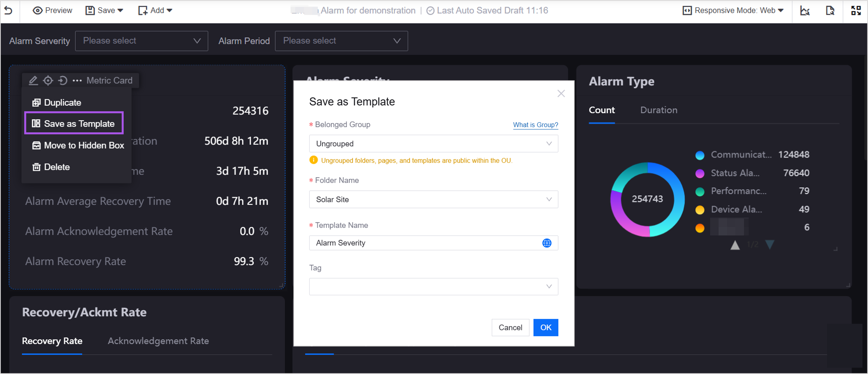Close the Save as Template dialog
Image resolution: width=868 pixels, height=374 pixels.
561,93
